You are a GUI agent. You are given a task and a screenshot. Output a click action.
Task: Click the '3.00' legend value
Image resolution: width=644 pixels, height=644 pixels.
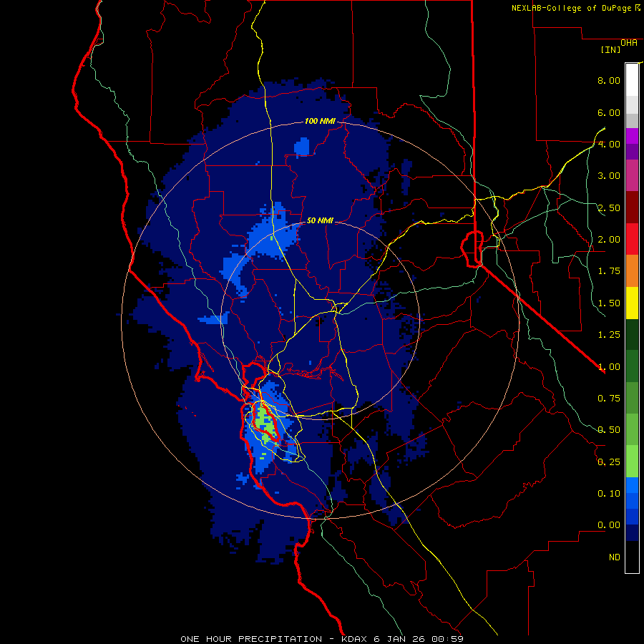pos(609,176)
